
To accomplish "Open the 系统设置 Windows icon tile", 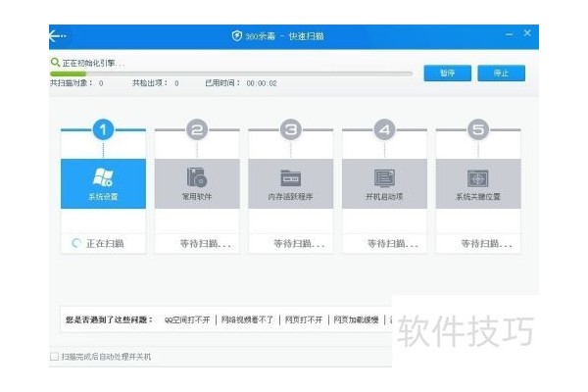I will [x=104, y=183].
